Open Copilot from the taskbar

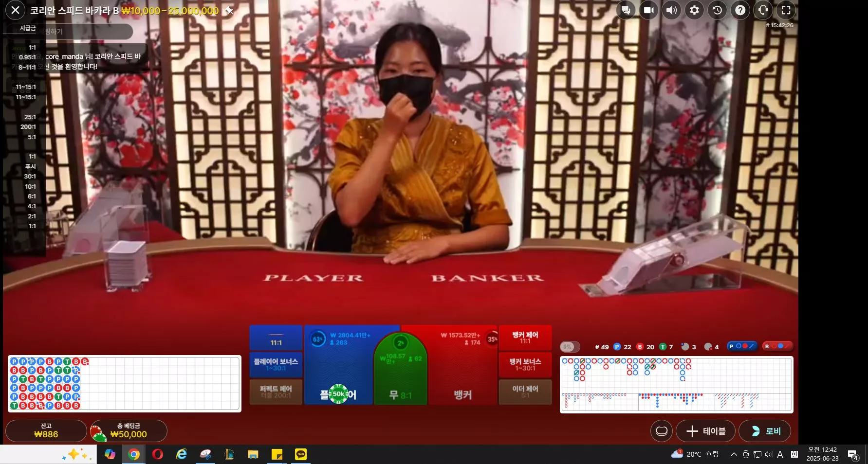(x=110, y=454)
